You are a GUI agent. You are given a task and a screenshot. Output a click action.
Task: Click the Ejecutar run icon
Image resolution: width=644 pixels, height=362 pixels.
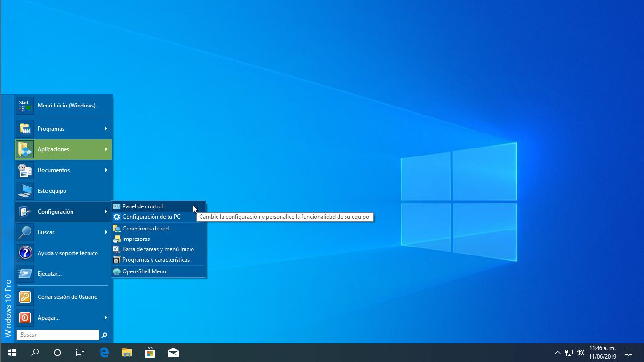24,274
